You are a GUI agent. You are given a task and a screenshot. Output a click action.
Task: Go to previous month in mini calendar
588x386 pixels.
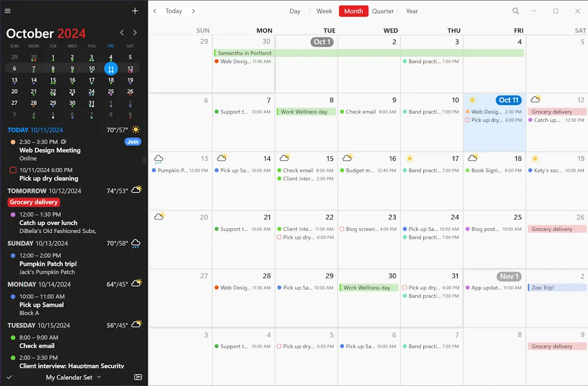tap(122, 33)
